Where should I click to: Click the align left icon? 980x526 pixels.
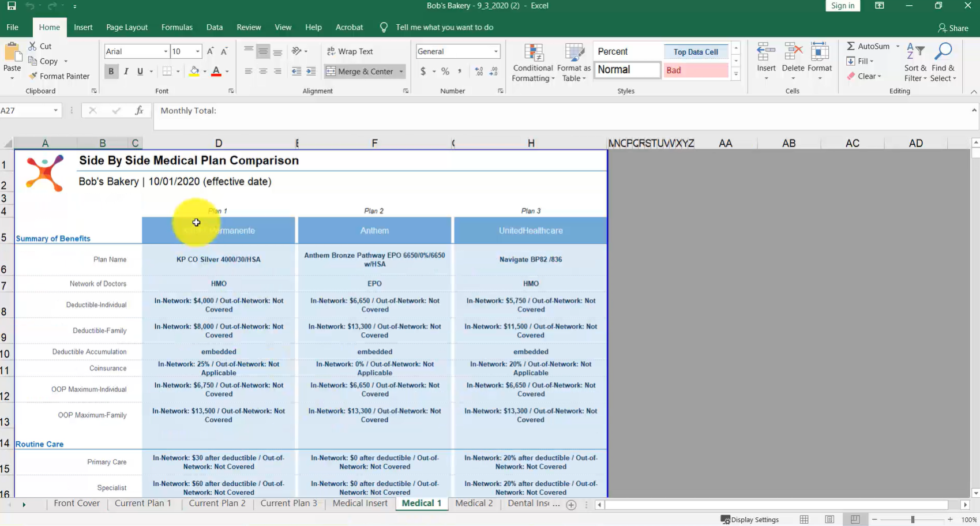coord(249,72)
